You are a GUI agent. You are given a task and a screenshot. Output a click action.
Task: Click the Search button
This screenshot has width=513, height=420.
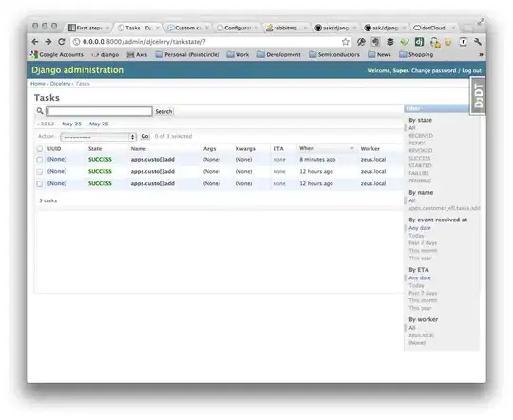click(x=163, y=111)
